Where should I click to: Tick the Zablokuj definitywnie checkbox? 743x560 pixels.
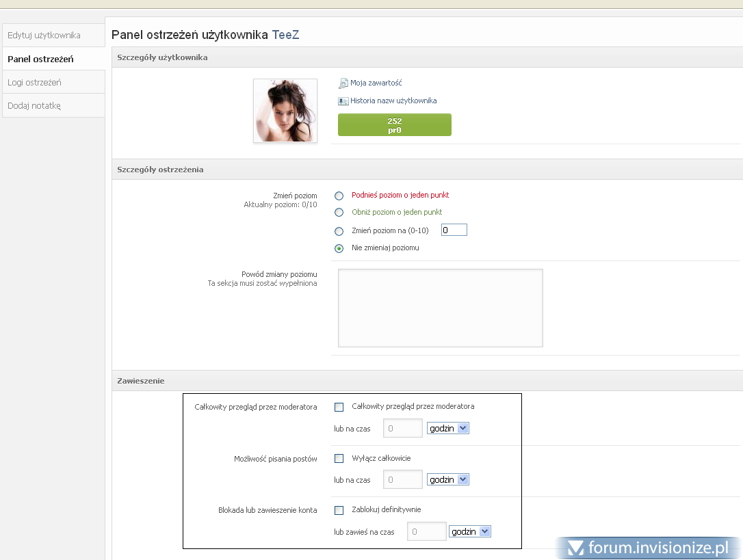click(x=339, y=510)
